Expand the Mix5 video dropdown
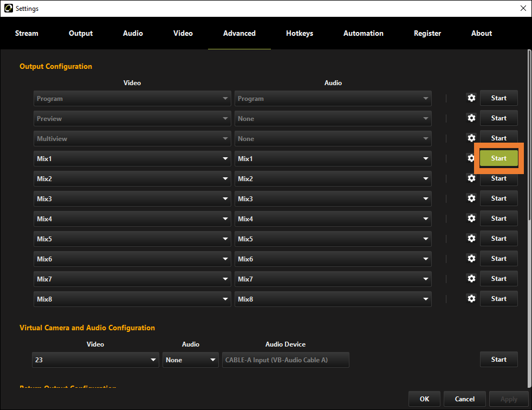 132,239
